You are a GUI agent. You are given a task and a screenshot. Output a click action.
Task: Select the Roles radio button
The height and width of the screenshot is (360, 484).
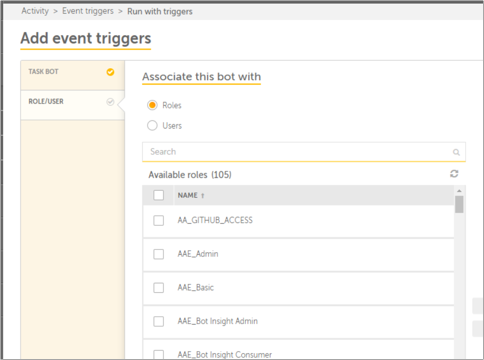(x=152, y=105)
